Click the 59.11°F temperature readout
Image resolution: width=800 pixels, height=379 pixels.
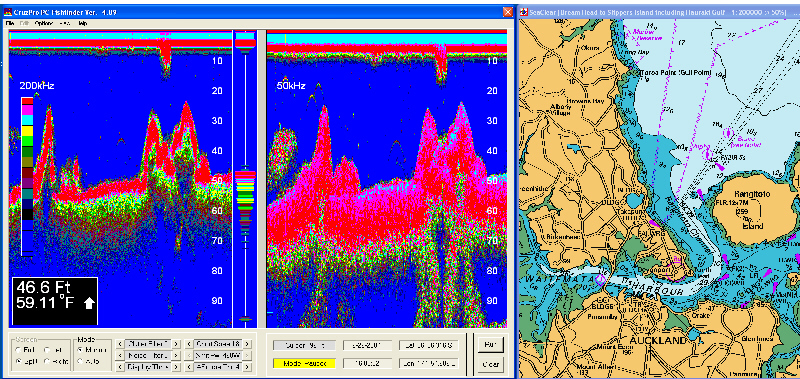pos(45,303)
